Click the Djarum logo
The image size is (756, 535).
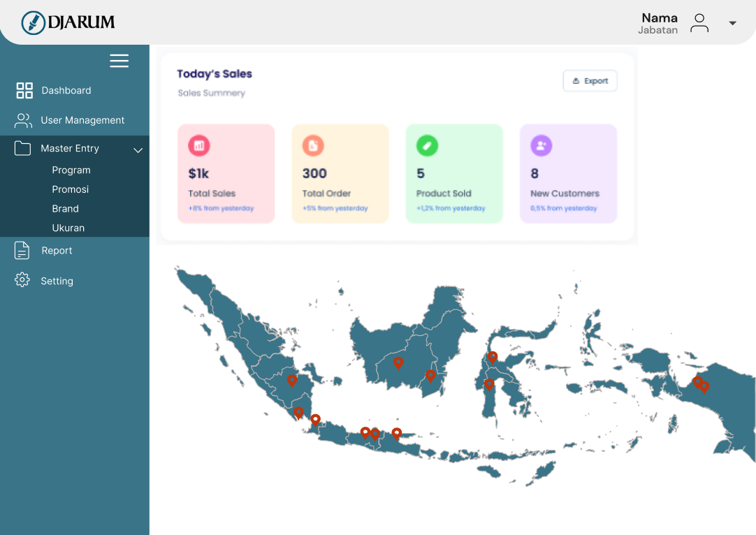[x=68, y=22]
